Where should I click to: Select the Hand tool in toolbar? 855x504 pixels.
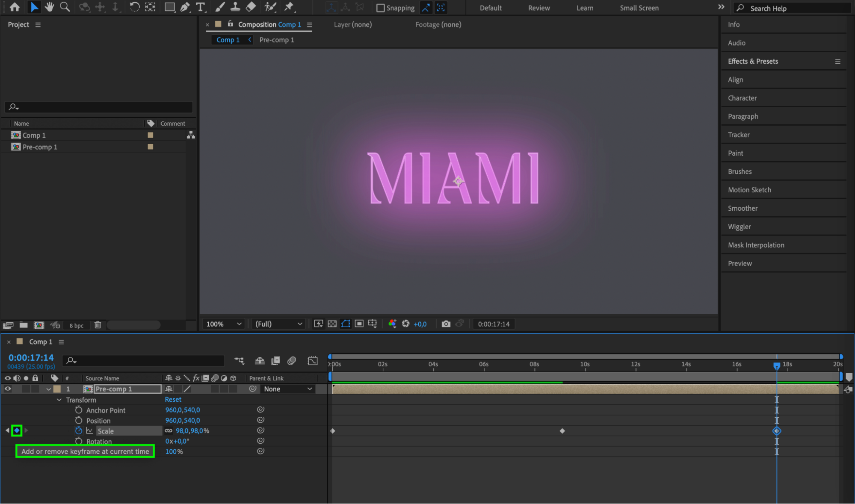tap(50, 7)
